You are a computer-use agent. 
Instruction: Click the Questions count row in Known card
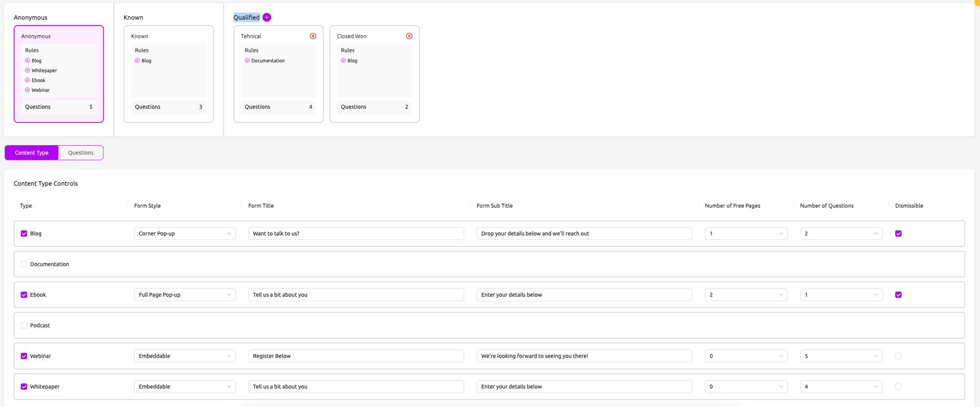click(x=169, y=107)
